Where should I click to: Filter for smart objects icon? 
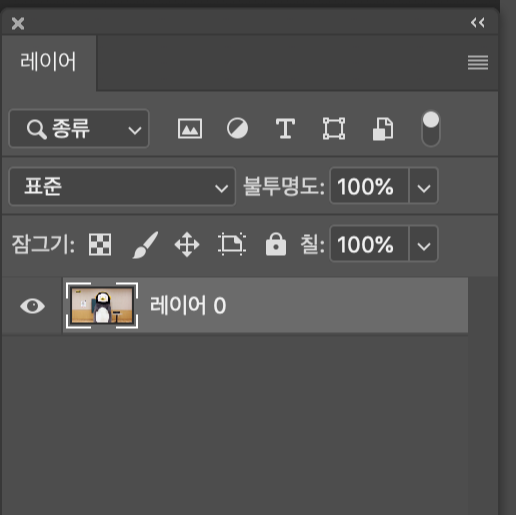point(383,129)
